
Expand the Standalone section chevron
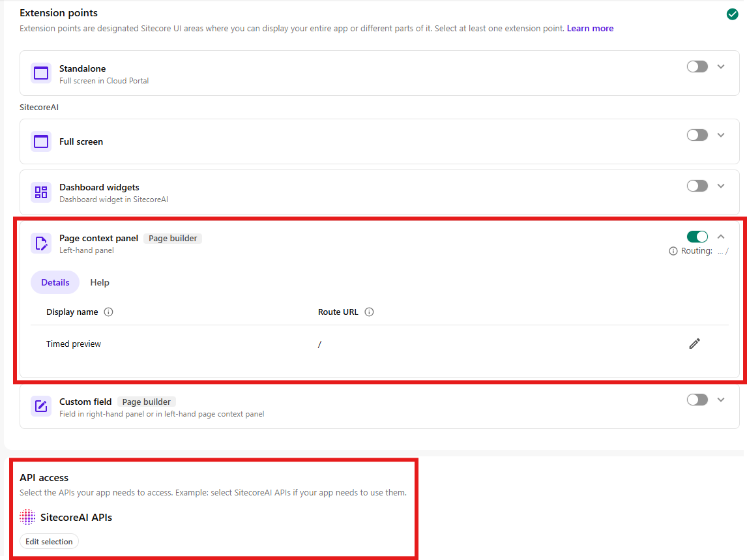(722, 66)
